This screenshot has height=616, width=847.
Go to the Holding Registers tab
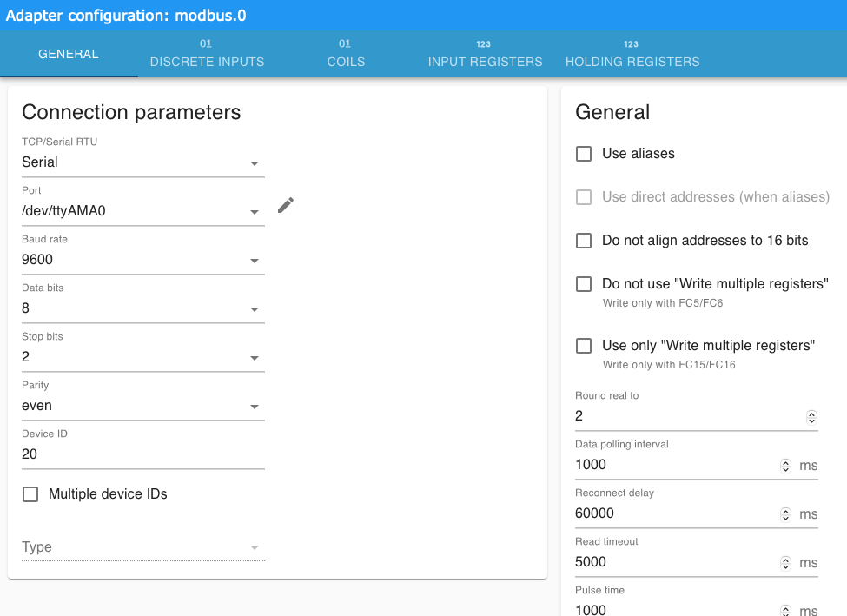(x=632, y=54)
